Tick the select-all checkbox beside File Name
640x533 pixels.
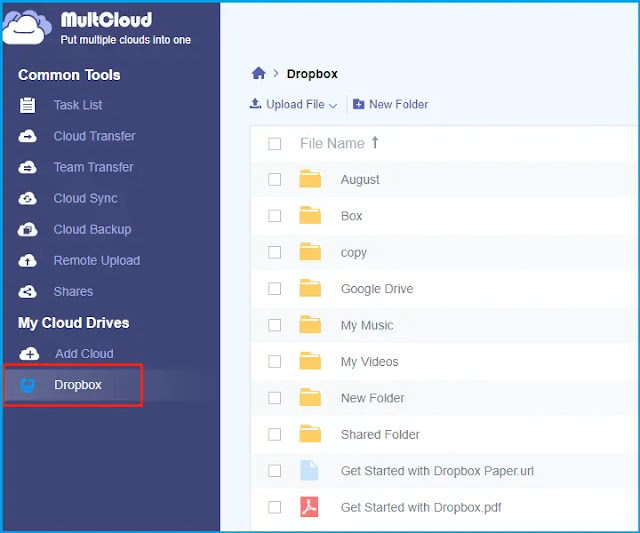274,144
